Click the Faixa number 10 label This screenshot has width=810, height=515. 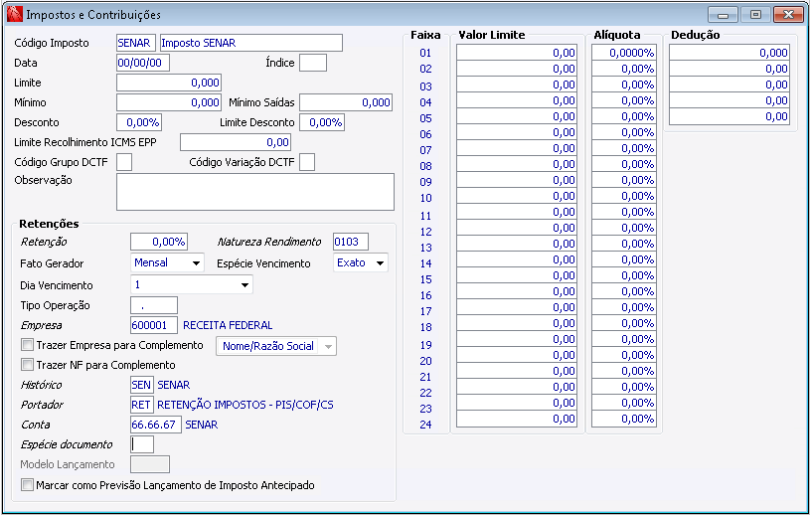tap(426, 198)
